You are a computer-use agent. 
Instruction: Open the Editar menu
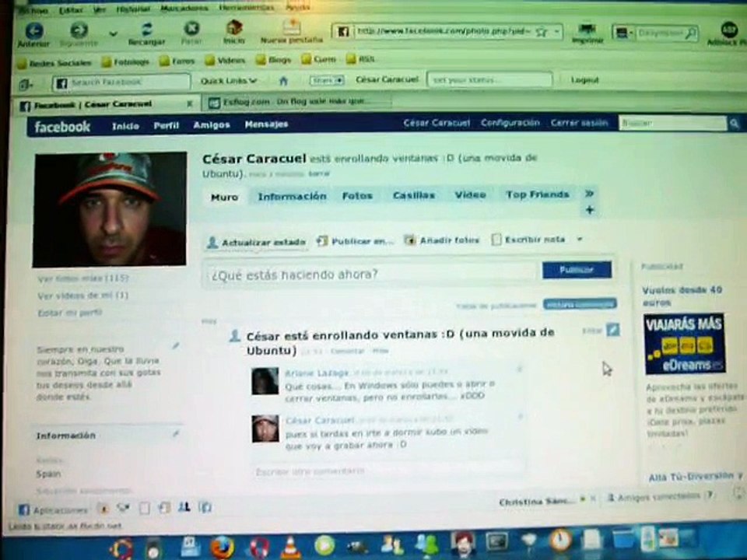point(71,9)
